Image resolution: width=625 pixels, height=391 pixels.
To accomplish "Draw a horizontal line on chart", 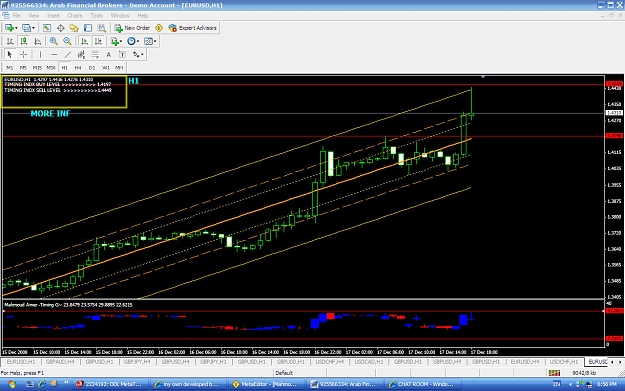I will (54, 55).
